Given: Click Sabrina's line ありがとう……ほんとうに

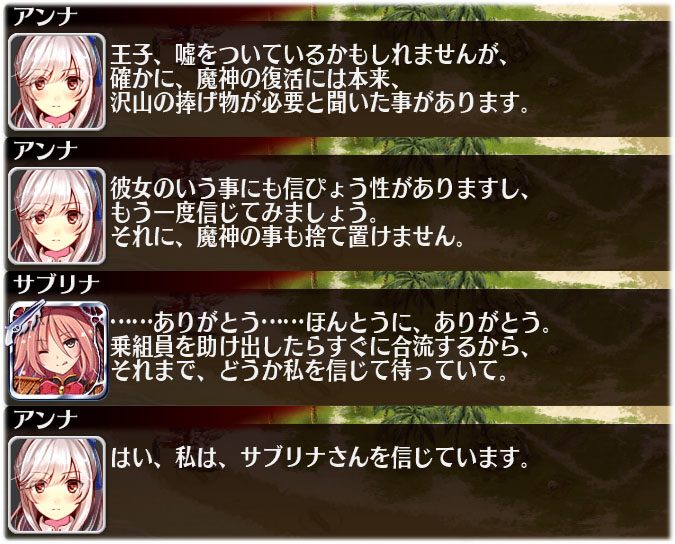Looking at the screenshot, I should tap(330, 323).
